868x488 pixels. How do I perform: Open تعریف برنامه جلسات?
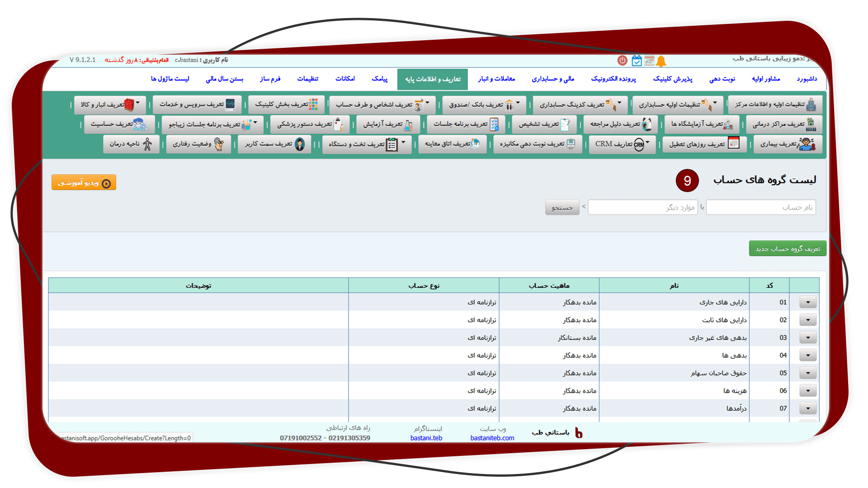coord(466,124)
